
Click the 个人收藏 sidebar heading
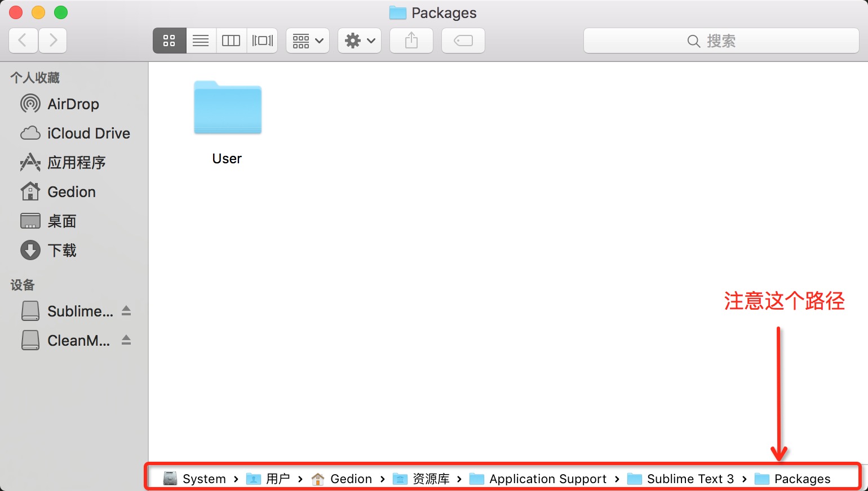click(x=35, y=78)
